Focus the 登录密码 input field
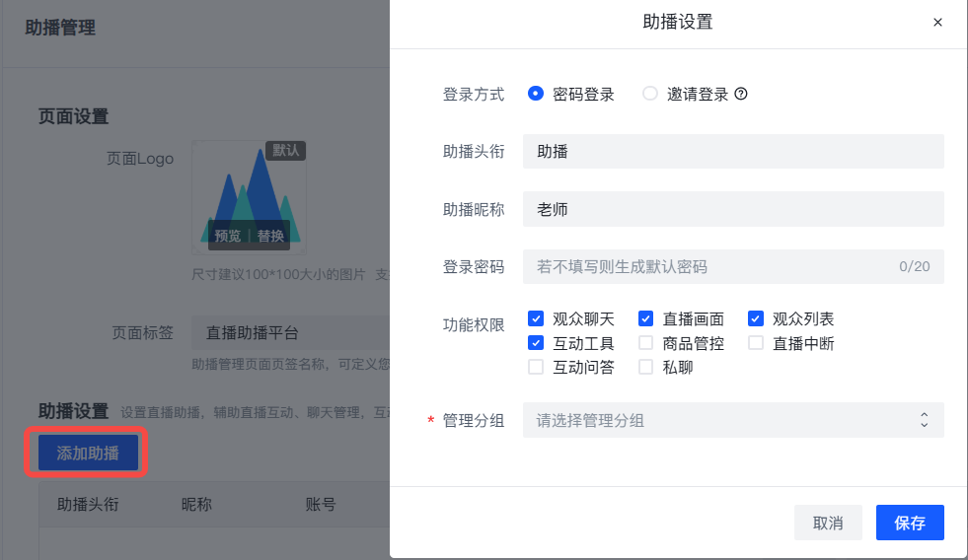Screen dimensions: 968x560 733,266
